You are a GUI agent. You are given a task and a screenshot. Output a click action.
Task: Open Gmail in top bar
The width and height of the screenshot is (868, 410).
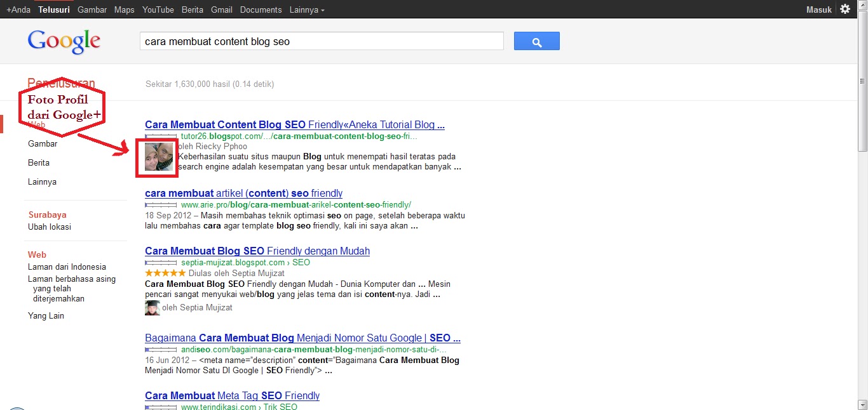pyautogui.click(x=222, y=10)
